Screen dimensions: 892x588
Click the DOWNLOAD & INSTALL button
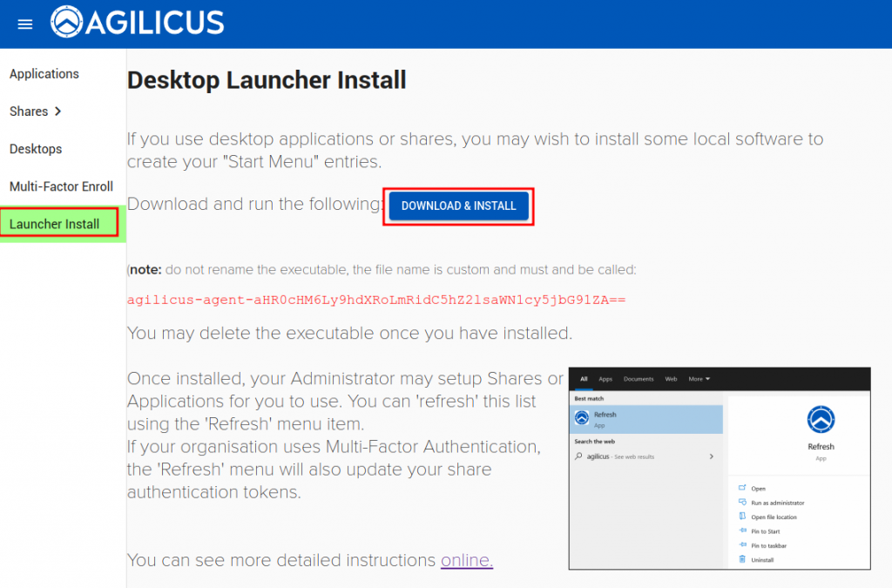pos(458,206)
